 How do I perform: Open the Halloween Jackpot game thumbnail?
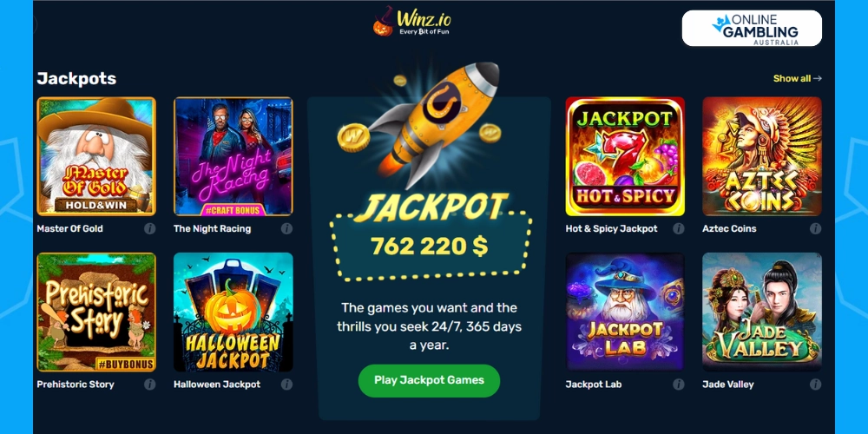(233, 312)
